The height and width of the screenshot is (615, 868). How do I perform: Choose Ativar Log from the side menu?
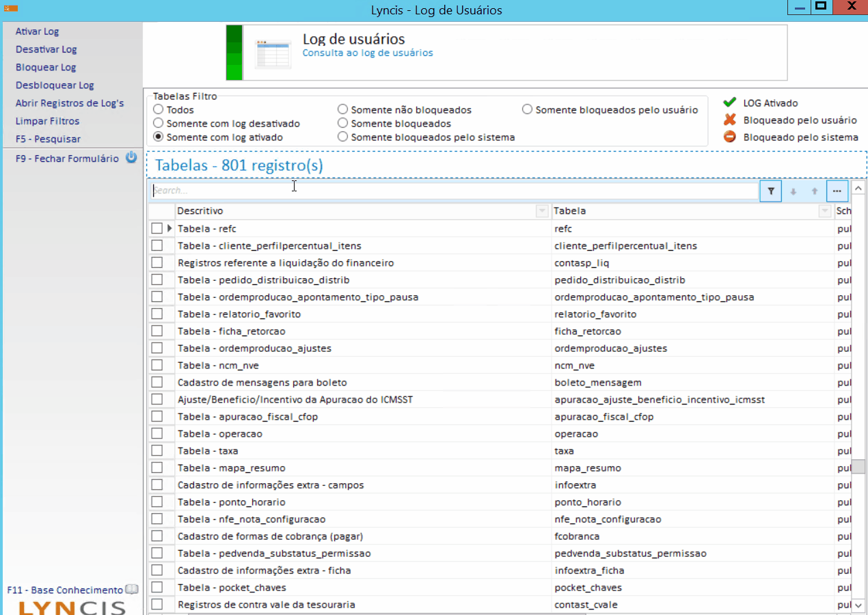pos(38,31)
